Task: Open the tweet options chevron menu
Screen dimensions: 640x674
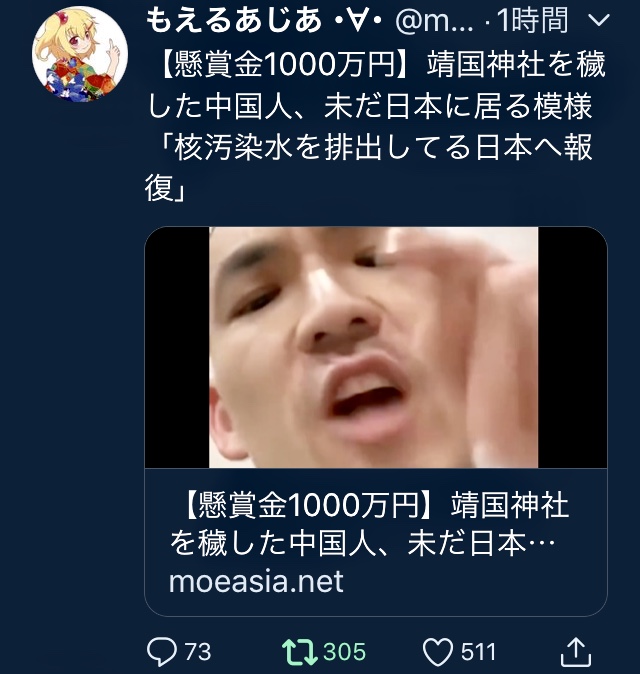Action: (x=599, y=20)
